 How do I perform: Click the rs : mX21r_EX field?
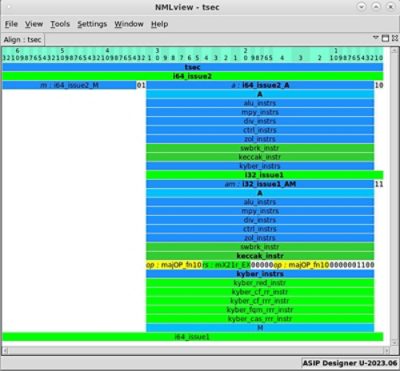[226, 265]
